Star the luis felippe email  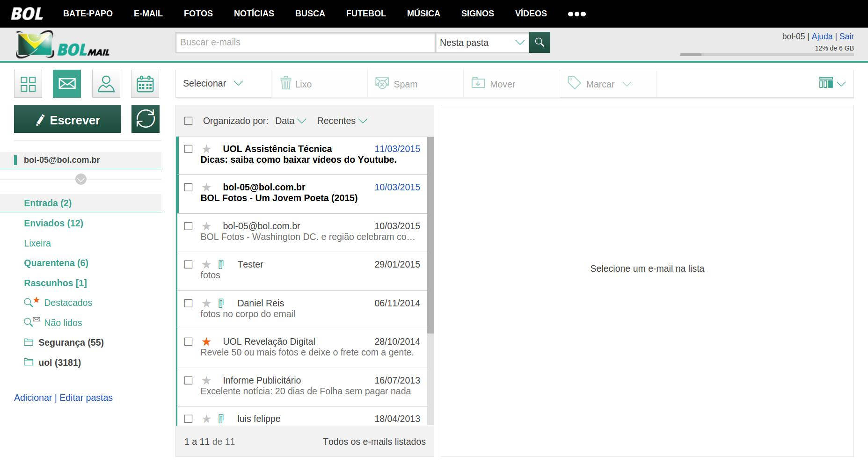[206, 419]
